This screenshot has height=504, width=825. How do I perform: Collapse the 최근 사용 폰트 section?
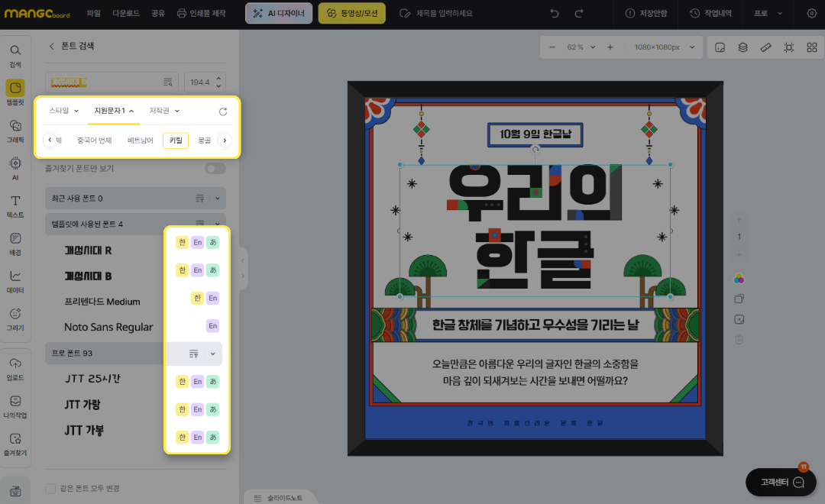pyautogui.click(x=217, y=199)
